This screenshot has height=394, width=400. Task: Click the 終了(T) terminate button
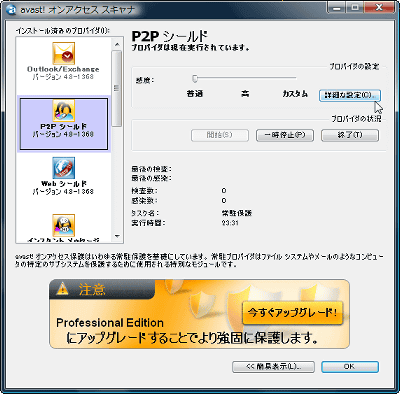click(350, 135)
